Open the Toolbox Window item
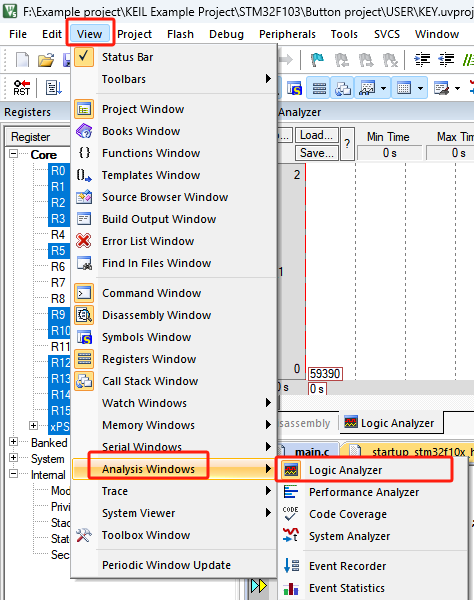The image size is (474, 600). point(146,535)
